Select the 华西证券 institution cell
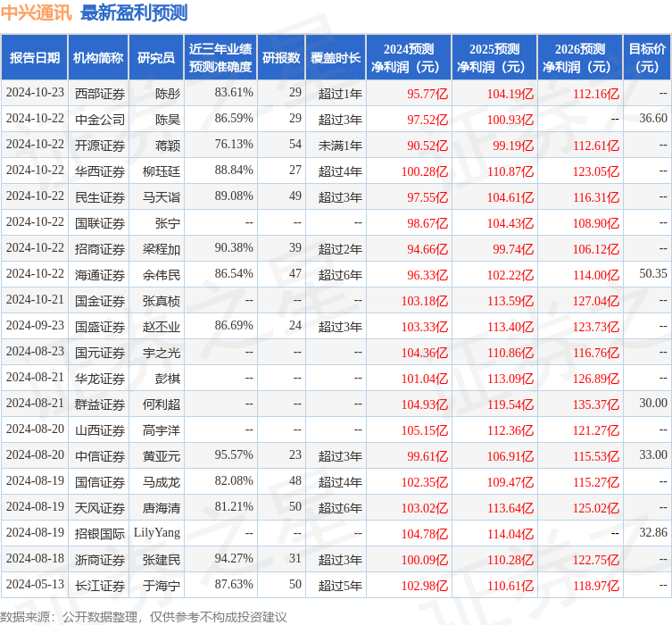The height and width of the screenshot is (625, 672). coord(100,171)
